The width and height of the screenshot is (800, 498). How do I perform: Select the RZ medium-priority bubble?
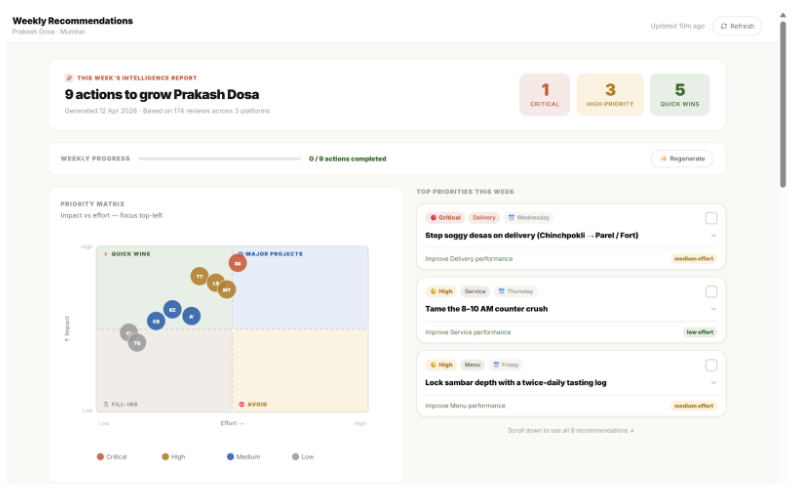pos(172,311)
